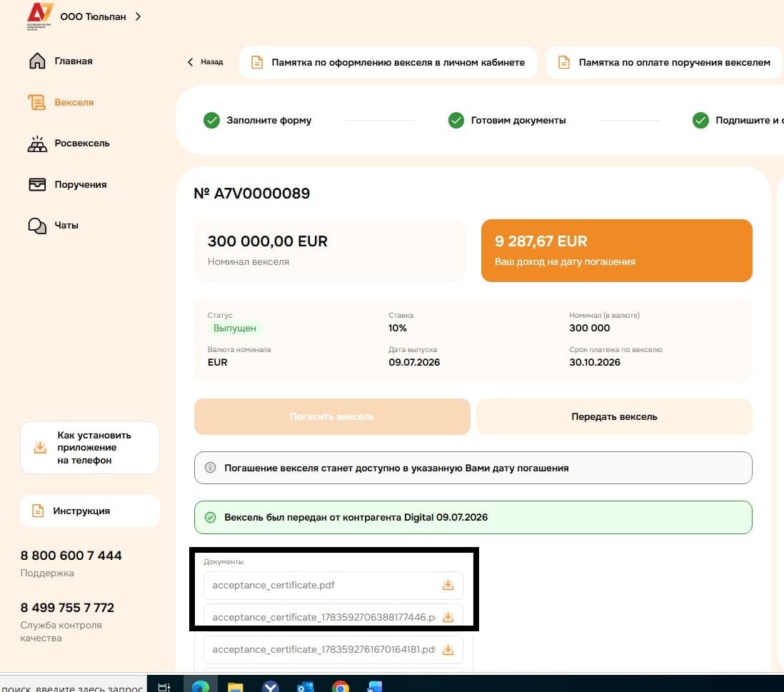Screen dimensions: 784x692
Task: Click the acceptance_certificate.pdf file name
Action: (x=273, y=585)
